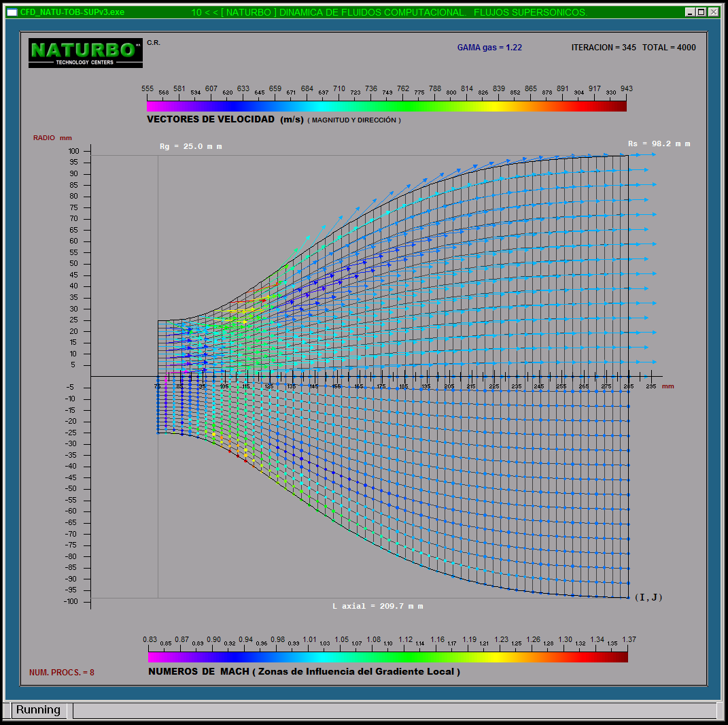728x725 pixels.
Task: Select the GAMA gas = 1.22 readout
Action: 489,48
